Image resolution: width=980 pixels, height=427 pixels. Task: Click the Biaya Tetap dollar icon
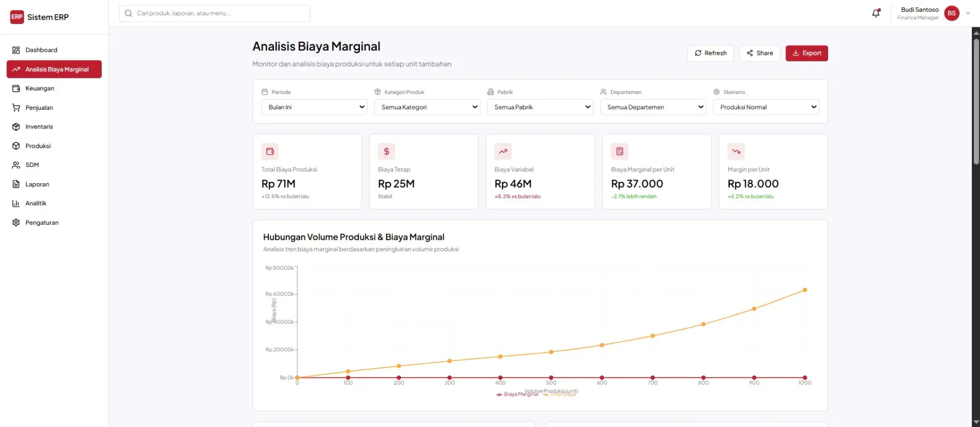point(387,151)
